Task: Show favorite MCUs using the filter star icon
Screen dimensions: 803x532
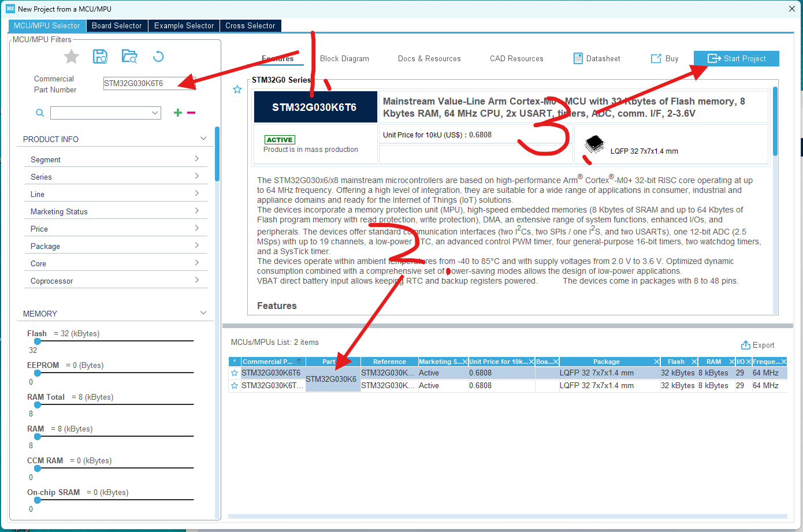Action: pyautogui.click(x=72, y=57)
